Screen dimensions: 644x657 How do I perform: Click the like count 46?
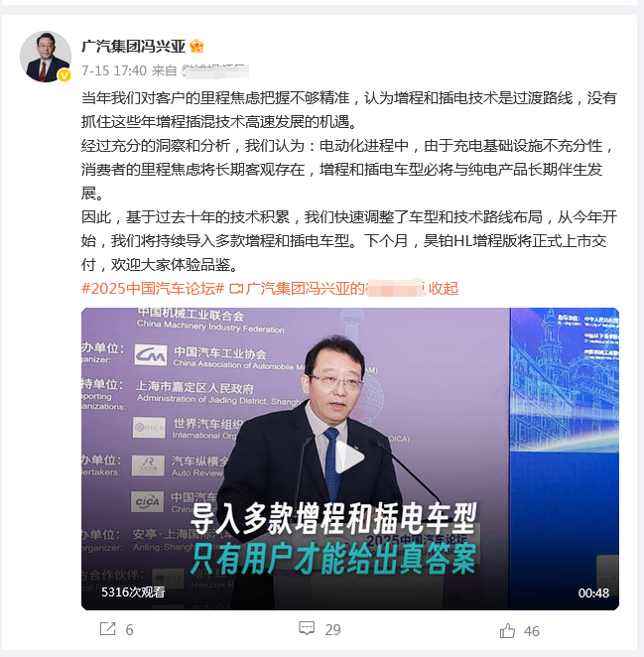[532, 631]
